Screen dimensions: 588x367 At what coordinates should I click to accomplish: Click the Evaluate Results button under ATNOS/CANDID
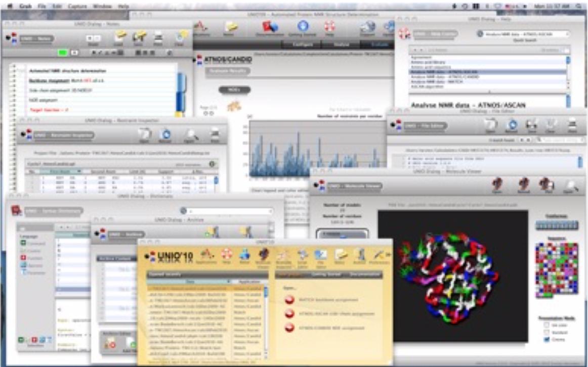[x=228, y=70]
